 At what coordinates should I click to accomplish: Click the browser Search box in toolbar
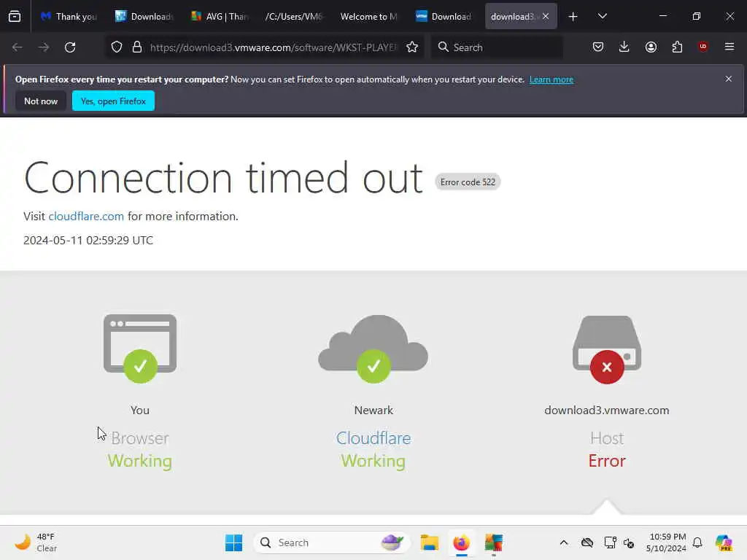coord(497,47)
